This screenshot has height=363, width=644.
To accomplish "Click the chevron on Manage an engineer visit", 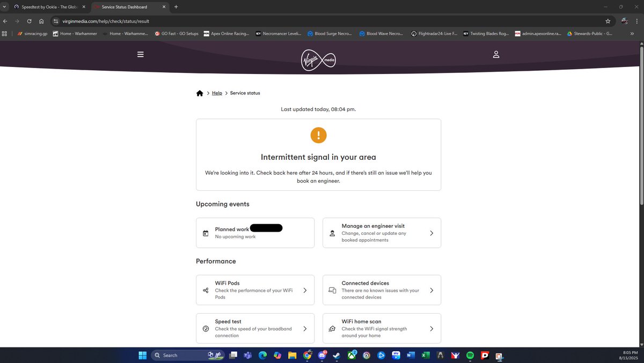I will pyautogui.click(x=431, y=233).
